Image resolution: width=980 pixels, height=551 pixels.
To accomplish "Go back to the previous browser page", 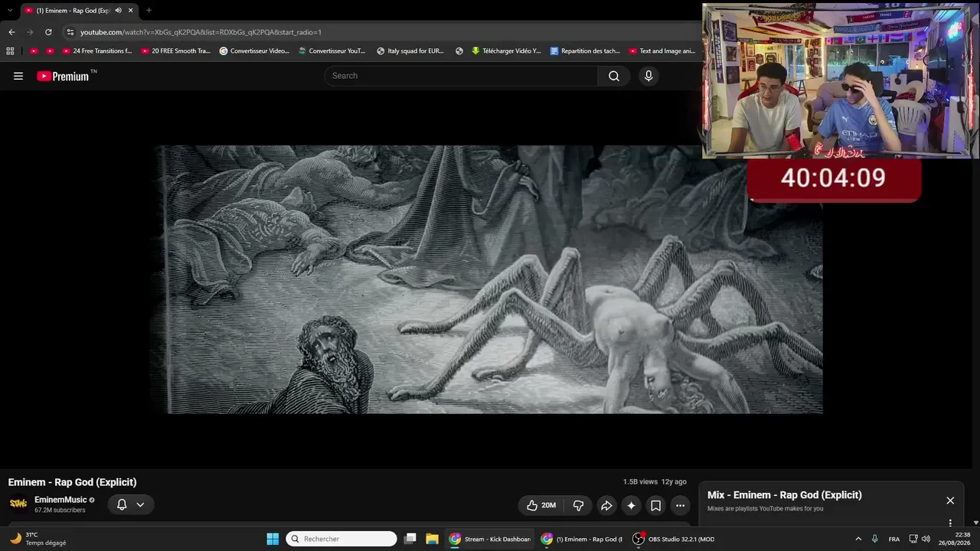I will pyautogui.click(x=11, y=32).
